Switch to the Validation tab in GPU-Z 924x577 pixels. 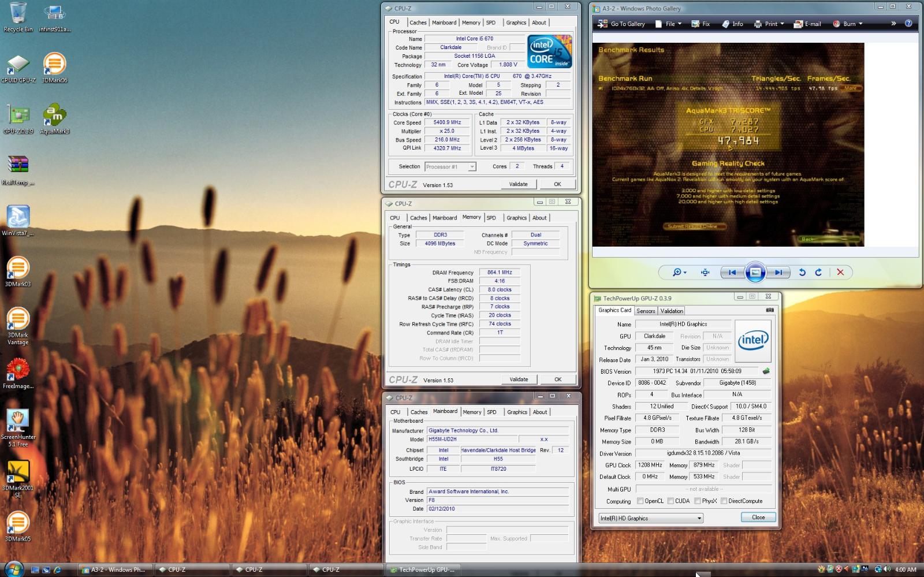pos(672,311)
